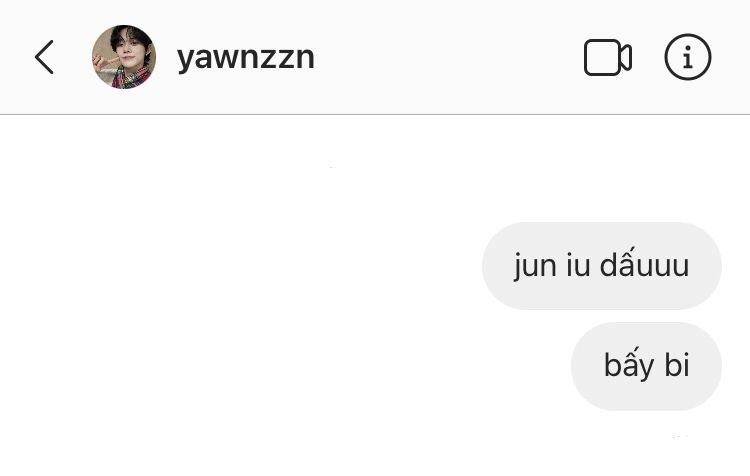View the avatar of the peace-sign person

pyautogui.click(x=124, y=57)
